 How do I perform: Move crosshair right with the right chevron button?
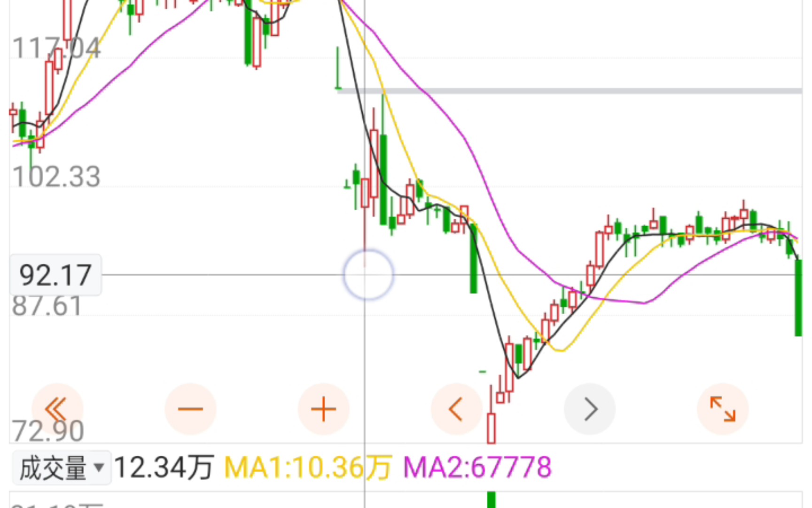[590, 409]
